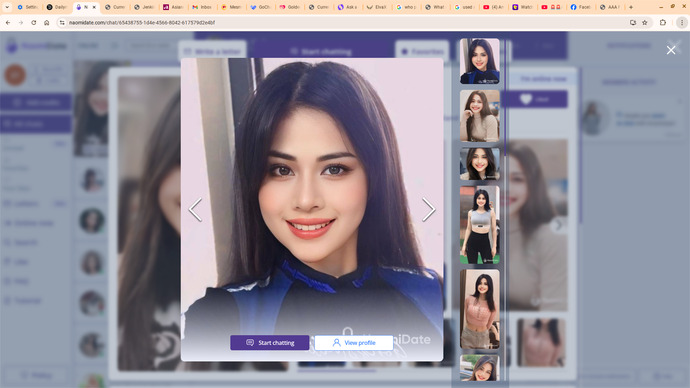Bookmark this page with the star icon
The width and height of the screenshot is (690, 388).
[x=645, y=22]
